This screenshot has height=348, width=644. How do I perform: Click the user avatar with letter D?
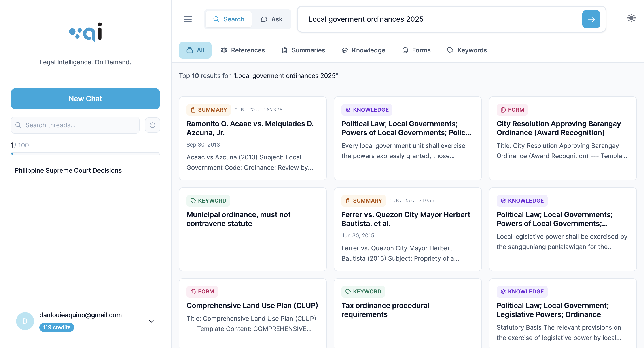[25, 321]
